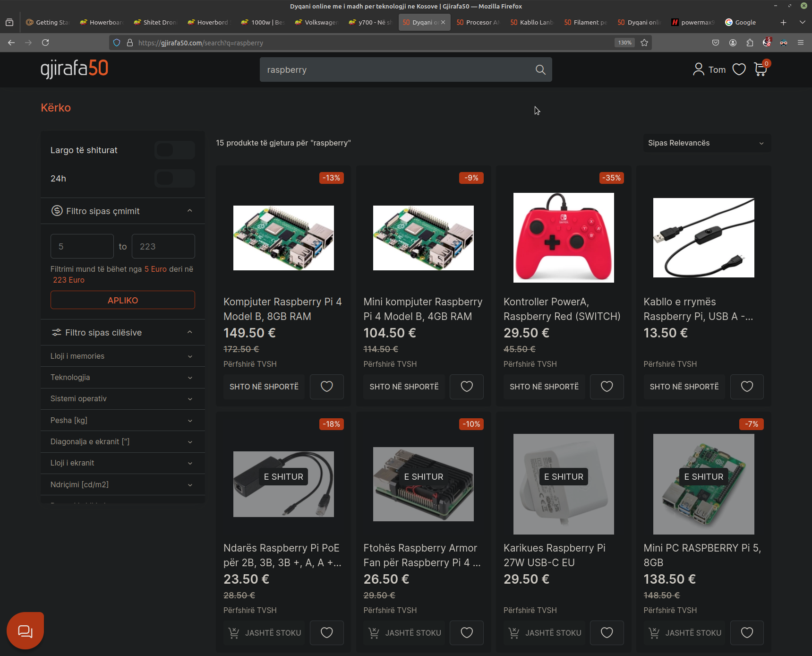Save page to Pocket icon
This screenshot has height=656, width=812.
(716, 43)
